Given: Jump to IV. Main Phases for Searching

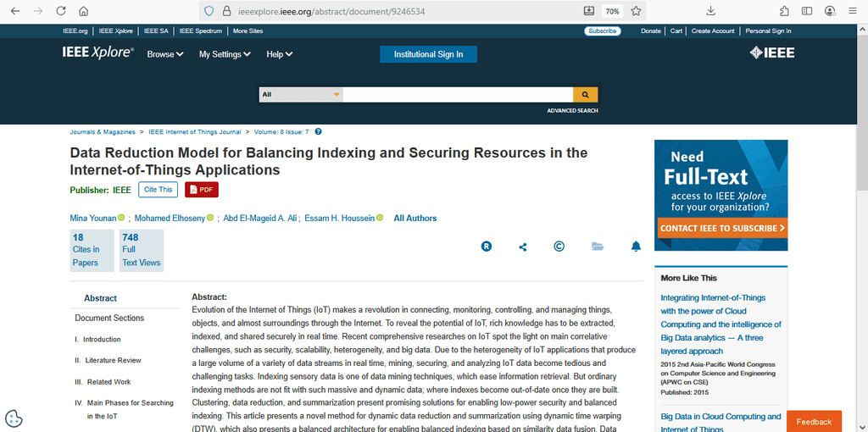Looking at the screenshot, I should pyautogui.click(x=124, y=409).
